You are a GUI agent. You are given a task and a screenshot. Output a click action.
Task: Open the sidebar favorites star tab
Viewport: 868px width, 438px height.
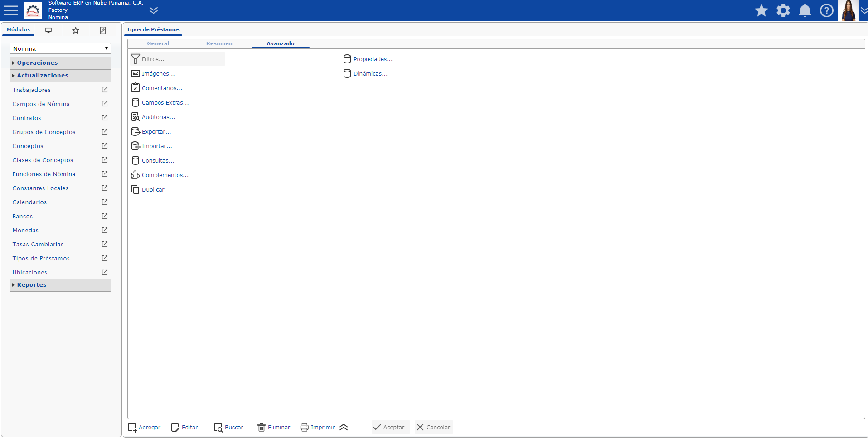coord(76,30)
